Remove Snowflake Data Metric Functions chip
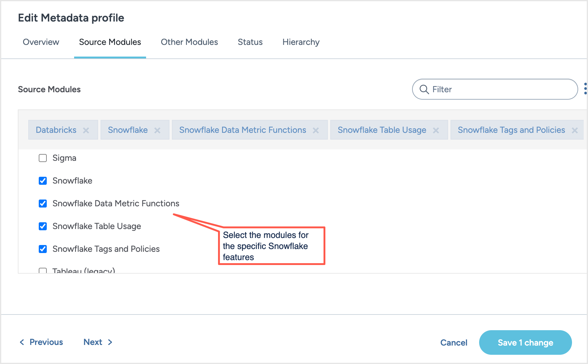The image size is (588, 364). coord(316,130)
